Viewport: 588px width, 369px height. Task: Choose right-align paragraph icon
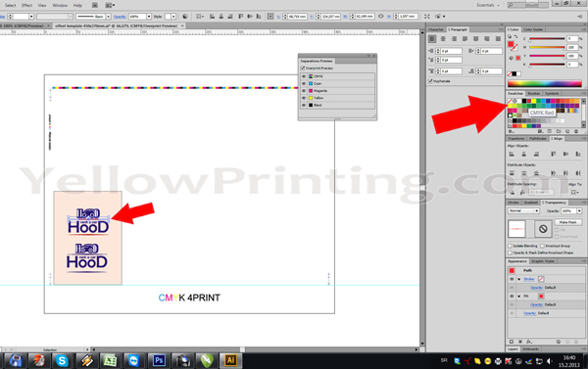(454, 38)
